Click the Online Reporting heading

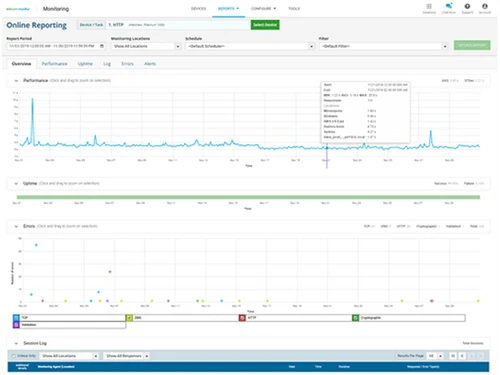click(x=36, y=25)
